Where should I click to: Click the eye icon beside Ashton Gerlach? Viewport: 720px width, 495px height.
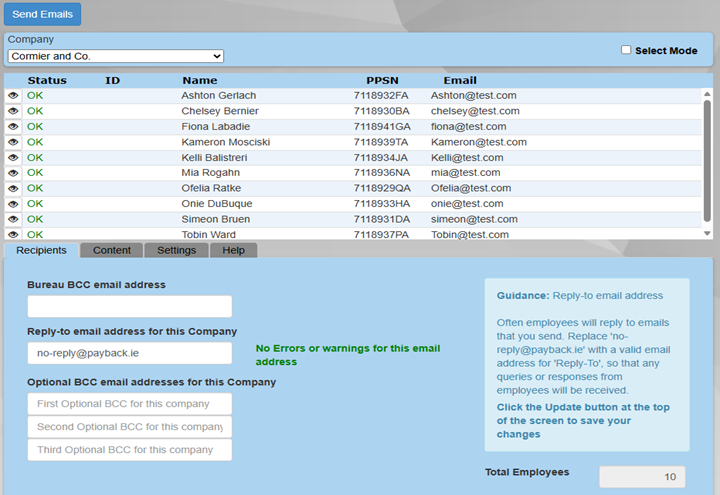click(x=13, y=96)
